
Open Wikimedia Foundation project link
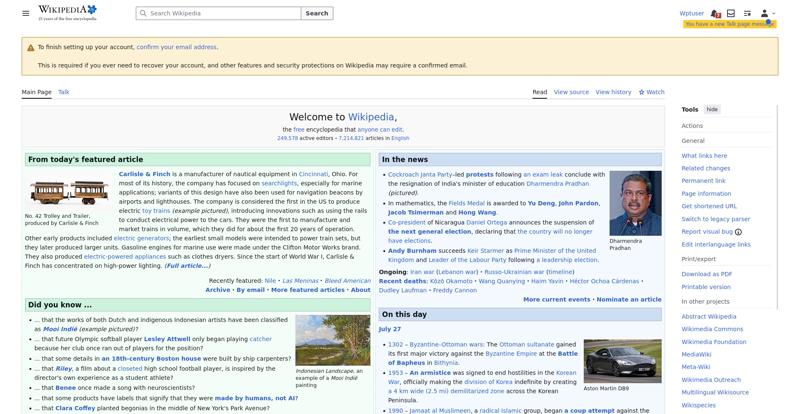tap(714, 342)
